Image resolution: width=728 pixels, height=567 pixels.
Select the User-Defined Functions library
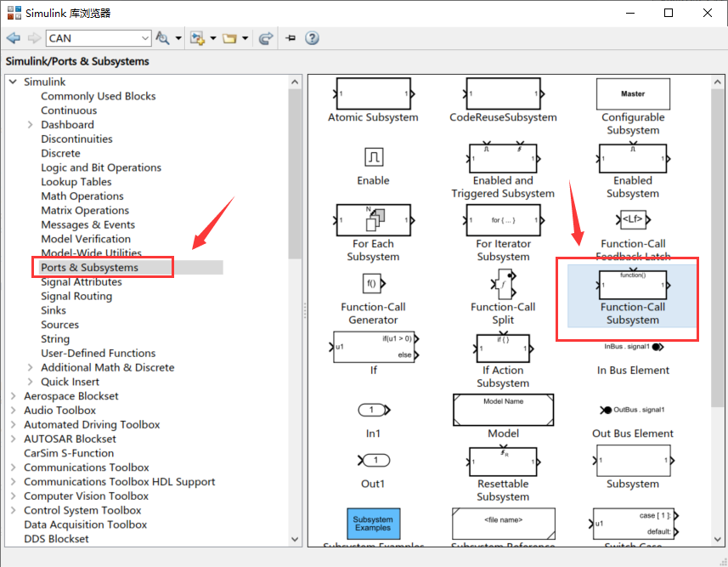(x=98, y=354)
